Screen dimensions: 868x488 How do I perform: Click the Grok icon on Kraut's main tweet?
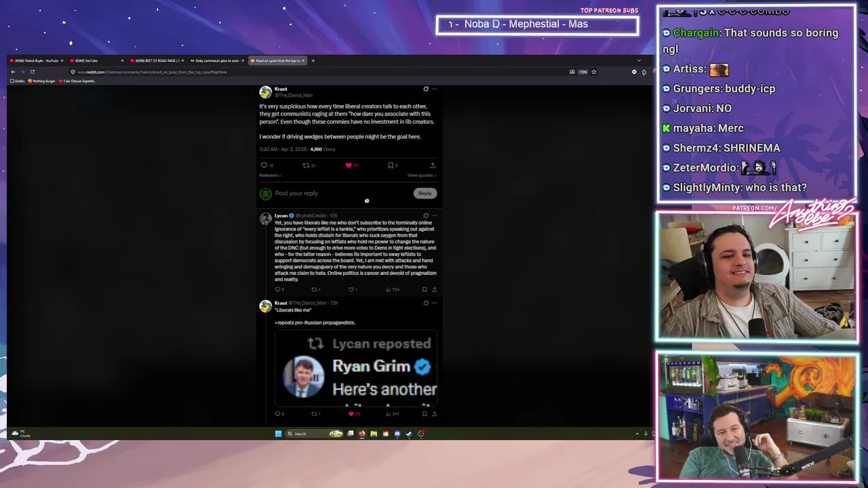click(x=426, y=89)
